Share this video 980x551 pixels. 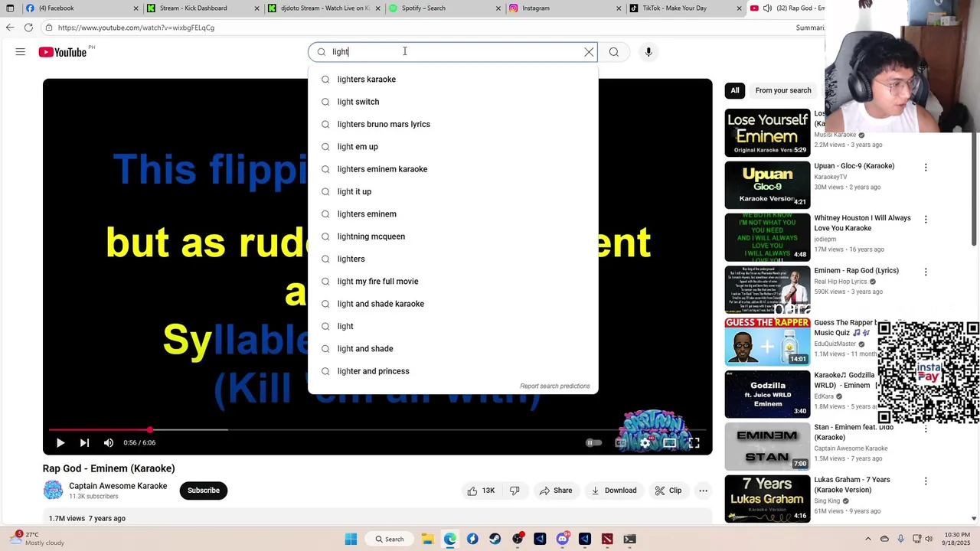[555, 491]
